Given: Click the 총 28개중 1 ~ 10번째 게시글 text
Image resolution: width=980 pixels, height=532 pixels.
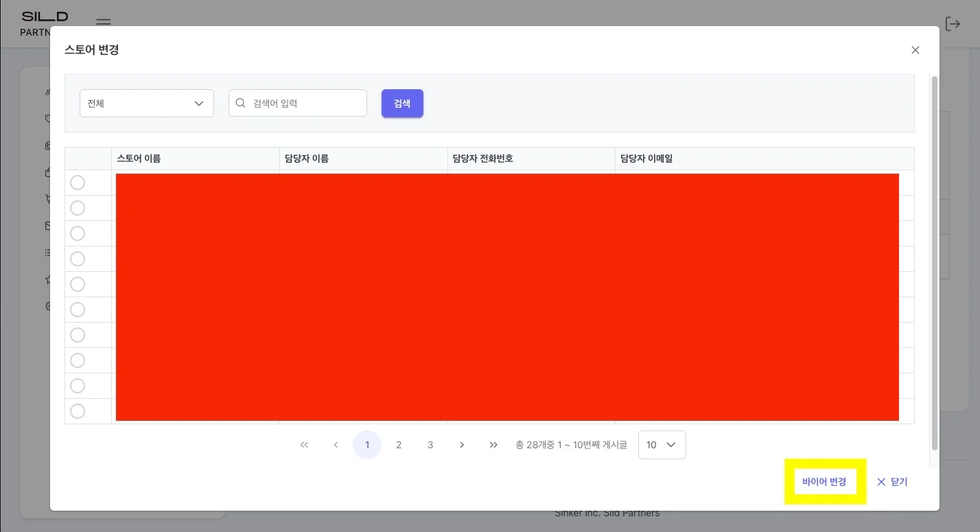Looking at the screenshot, I should (571, 445).
